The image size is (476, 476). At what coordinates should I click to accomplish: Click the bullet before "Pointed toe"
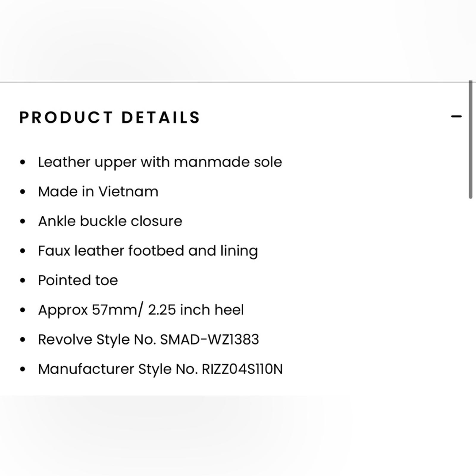click(23, 281)
